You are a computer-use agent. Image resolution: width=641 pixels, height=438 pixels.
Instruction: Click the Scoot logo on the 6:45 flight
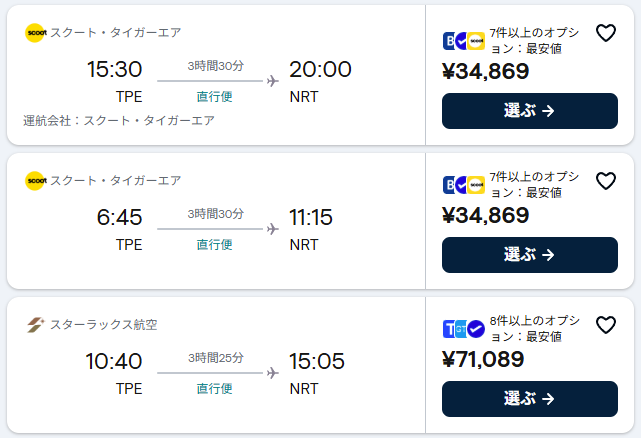[x=36, y=180]
